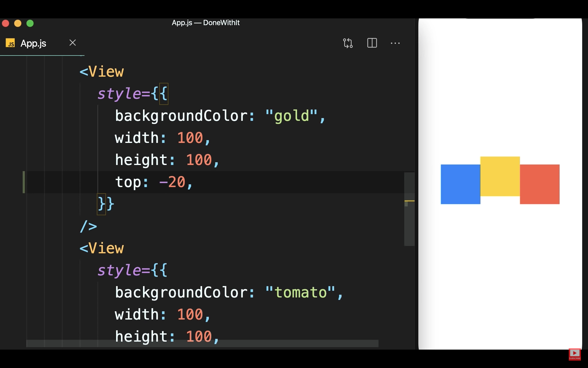Viewport: 588px width, 368px height.
Task: Open the More Actions ellipsis menu
Action: [x=395, y=43]
